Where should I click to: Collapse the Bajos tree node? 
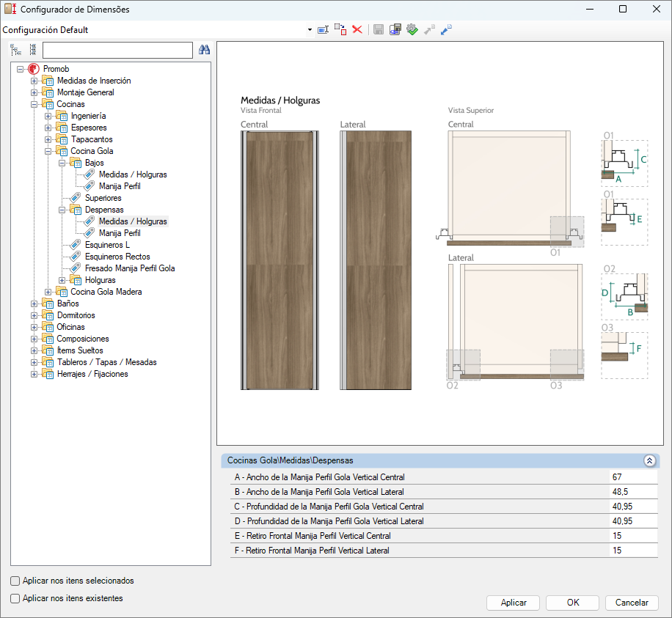point(62,163)
